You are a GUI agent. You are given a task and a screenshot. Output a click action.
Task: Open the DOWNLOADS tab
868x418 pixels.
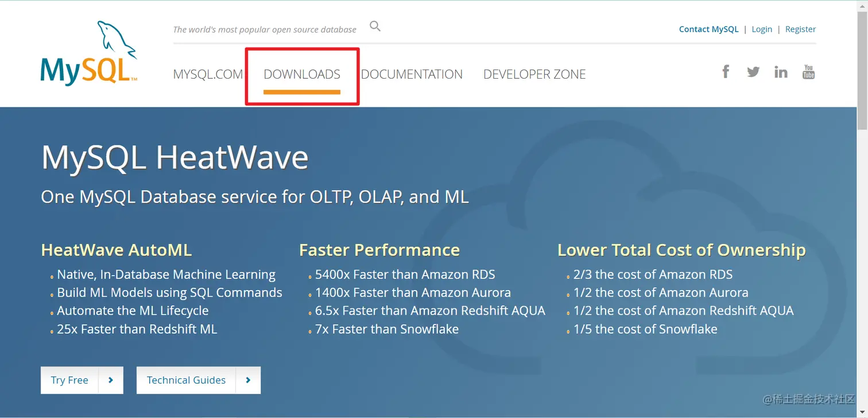coord(302,74)
